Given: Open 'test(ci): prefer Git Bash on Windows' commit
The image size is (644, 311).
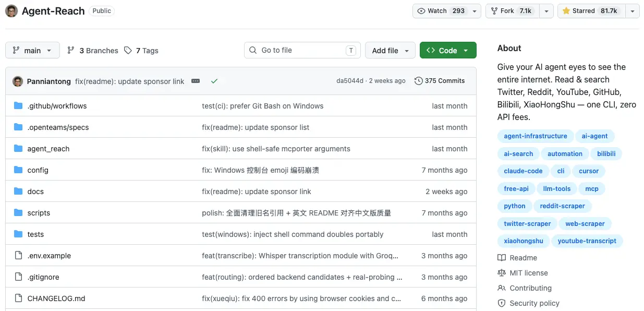Looking at the screenshot, I should [x=263, y=106].
